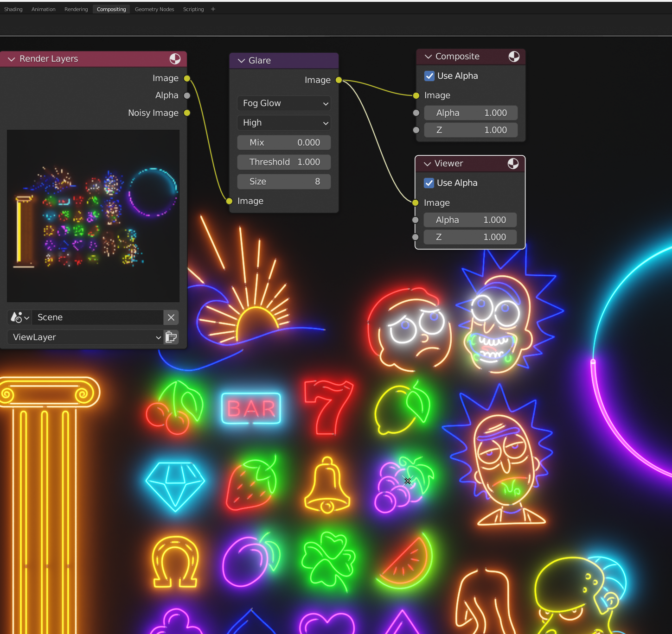
Task: Select the Composite node by its title
Action: click(x=457, y=57)
